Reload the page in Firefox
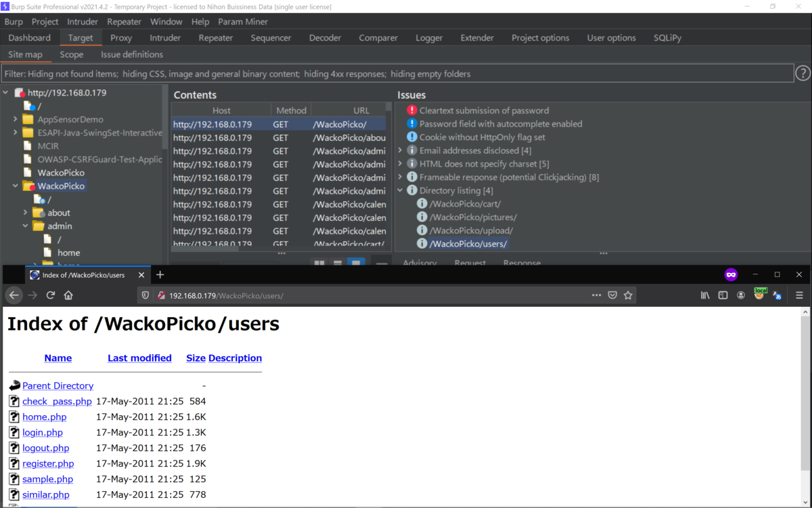Screen dimensions: 812x508 coord(50,295)
